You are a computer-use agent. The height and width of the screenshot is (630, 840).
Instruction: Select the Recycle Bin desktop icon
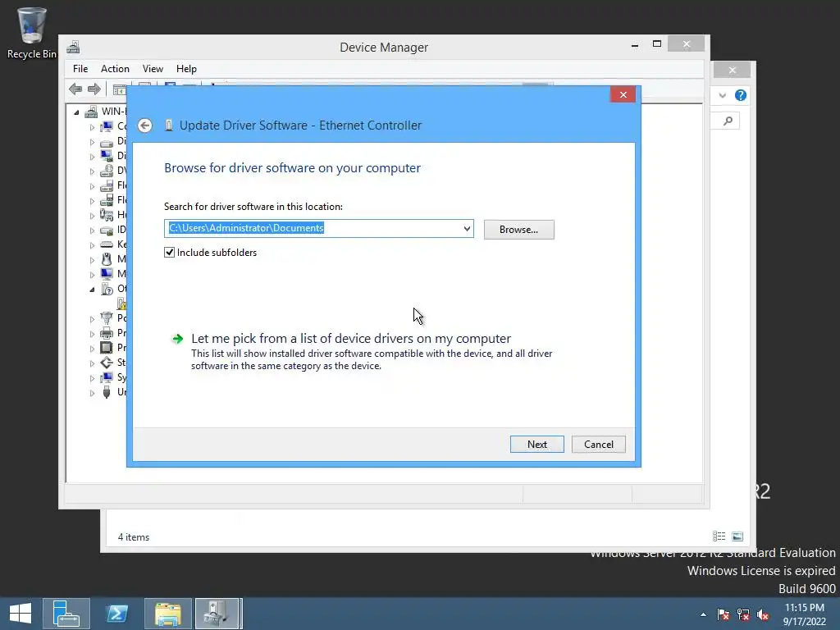pyautogui.click(x=31, y=33)
